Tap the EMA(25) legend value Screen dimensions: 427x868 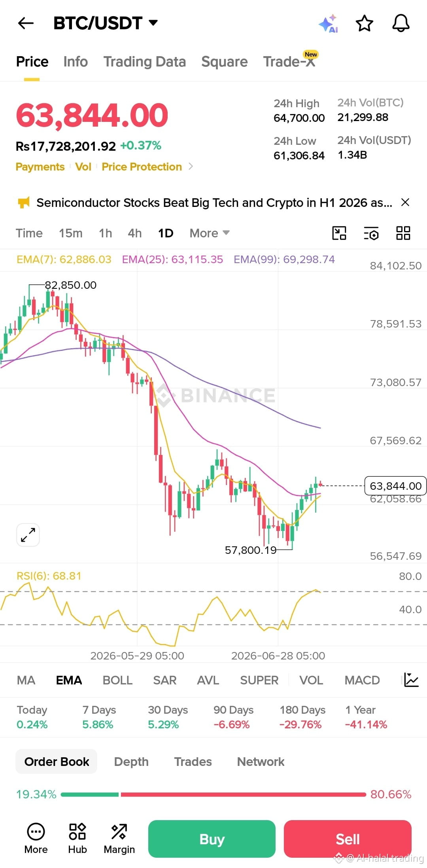172,260
